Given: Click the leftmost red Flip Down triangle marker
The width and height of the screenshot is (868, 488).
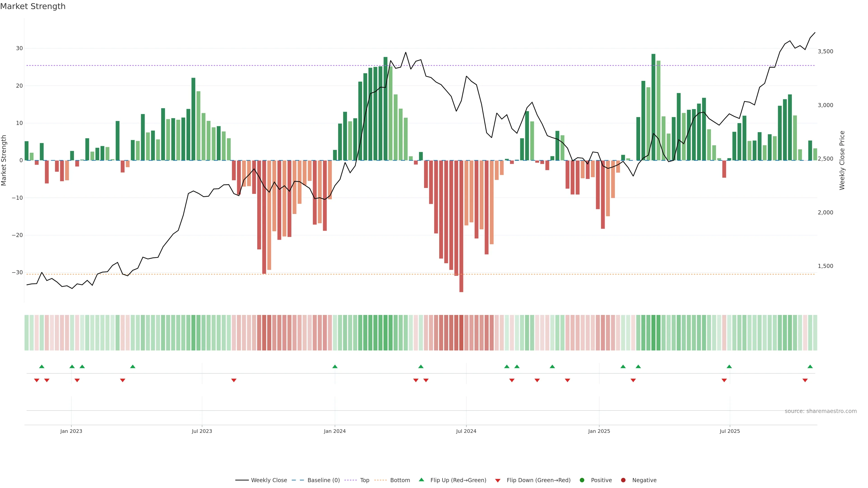Looking at the screenshot, I should click(37, 380).
